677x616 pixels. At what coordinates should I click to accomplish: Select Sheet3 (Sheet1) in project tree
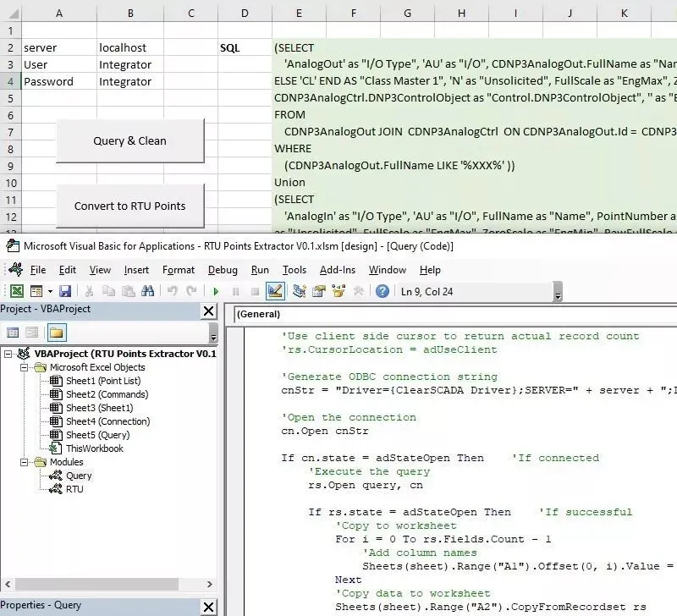coord(99,408)
